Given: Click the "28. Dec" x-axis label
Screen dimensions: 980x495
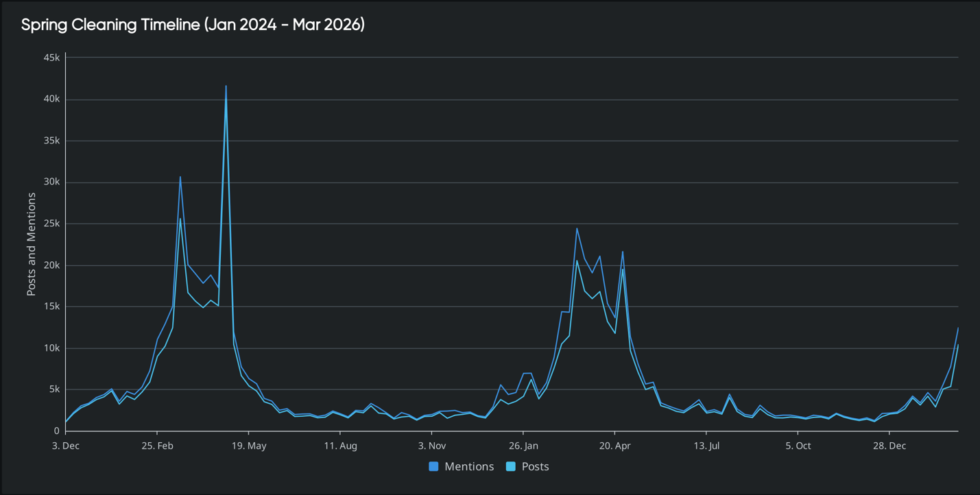Looking at the screenshot, I should tap(889, 446).
